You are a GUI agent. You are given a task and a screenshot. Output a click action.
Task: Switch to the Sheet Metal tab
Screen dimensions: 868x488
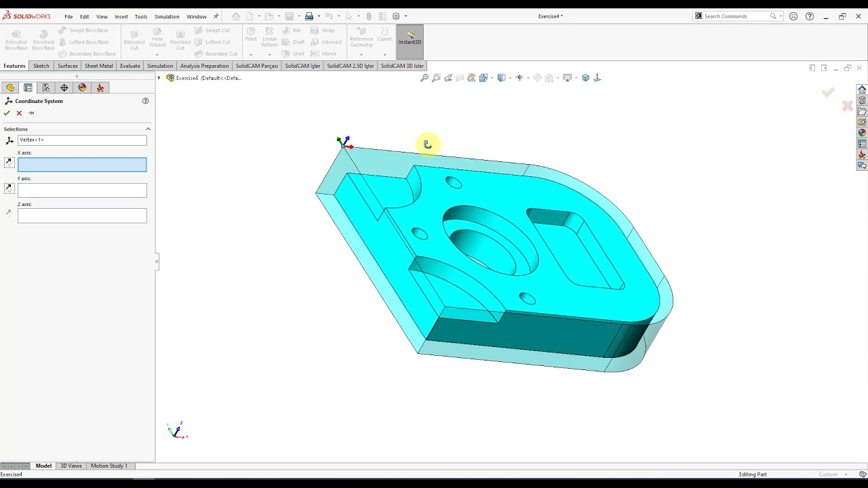click(x=99, y=66)
